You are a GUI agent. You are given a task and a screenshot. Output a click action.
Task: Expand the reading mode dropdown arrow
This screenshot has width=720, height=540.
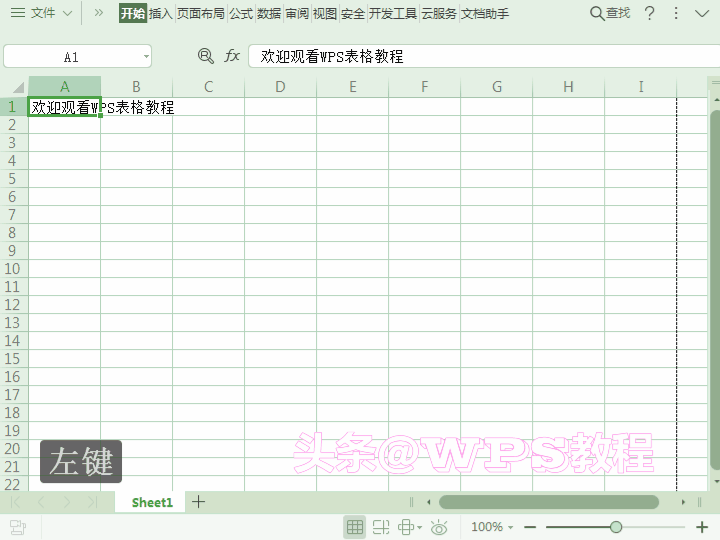click(419, 527)
